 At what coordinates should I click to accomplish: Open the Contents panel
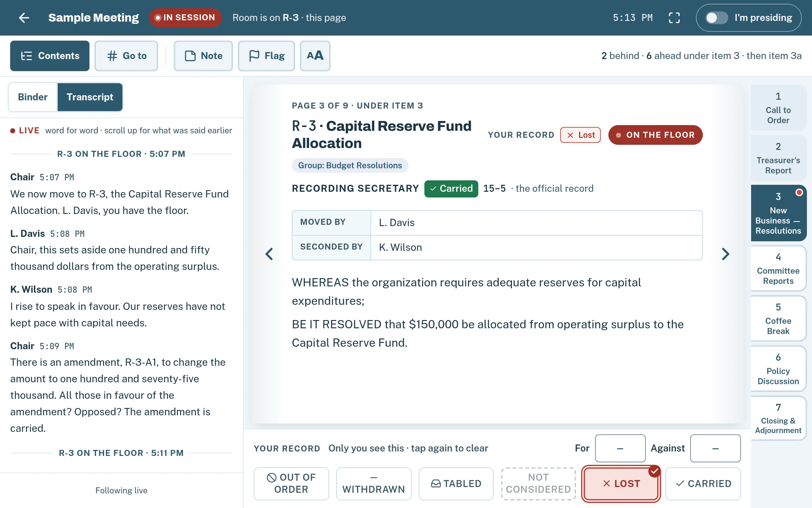coord(50,56)
